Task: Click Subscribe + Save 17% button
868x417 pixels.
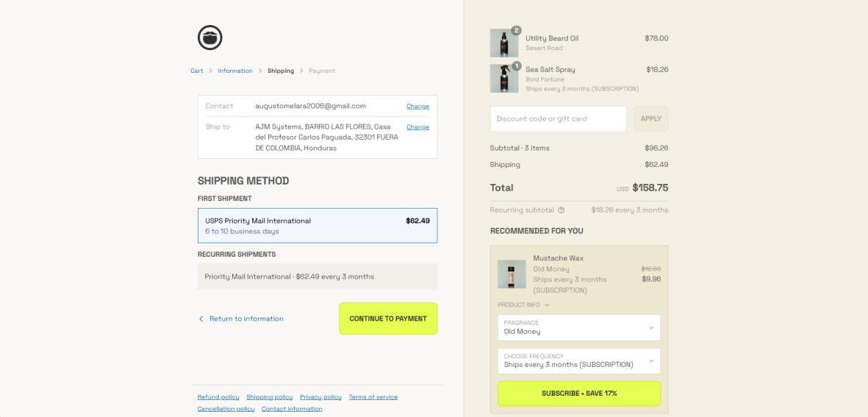Action: pos(579,393)
